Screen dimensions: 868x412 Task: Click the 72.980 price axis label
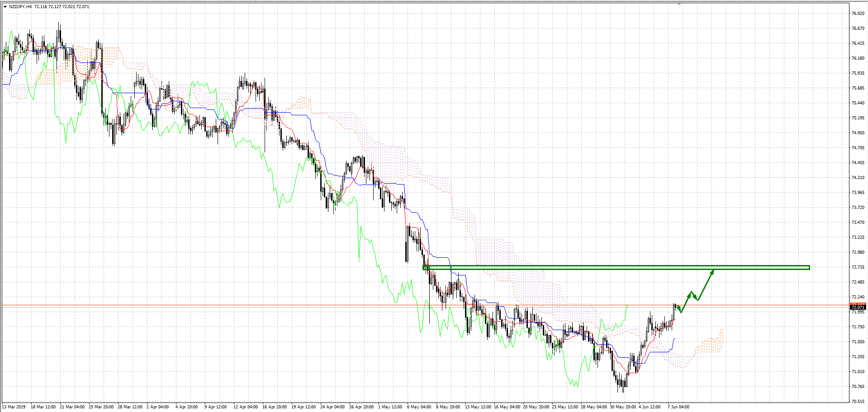point(858,252)
